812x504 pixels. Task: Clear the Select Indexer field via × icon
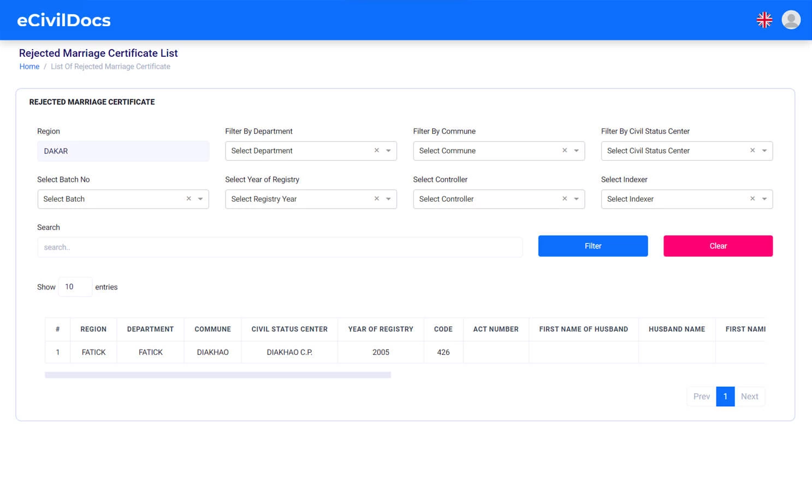click(752, 199)
